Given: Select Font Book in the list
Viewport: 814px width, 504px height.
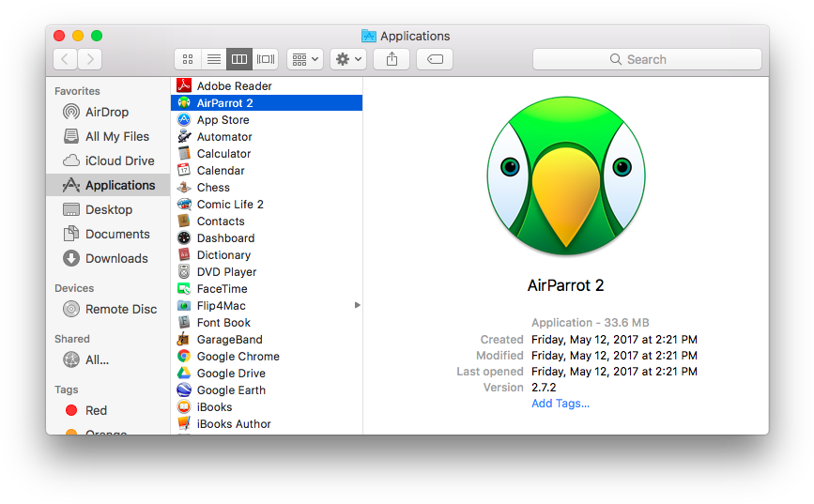Looking at the screenshot, I should pos(267,323).
